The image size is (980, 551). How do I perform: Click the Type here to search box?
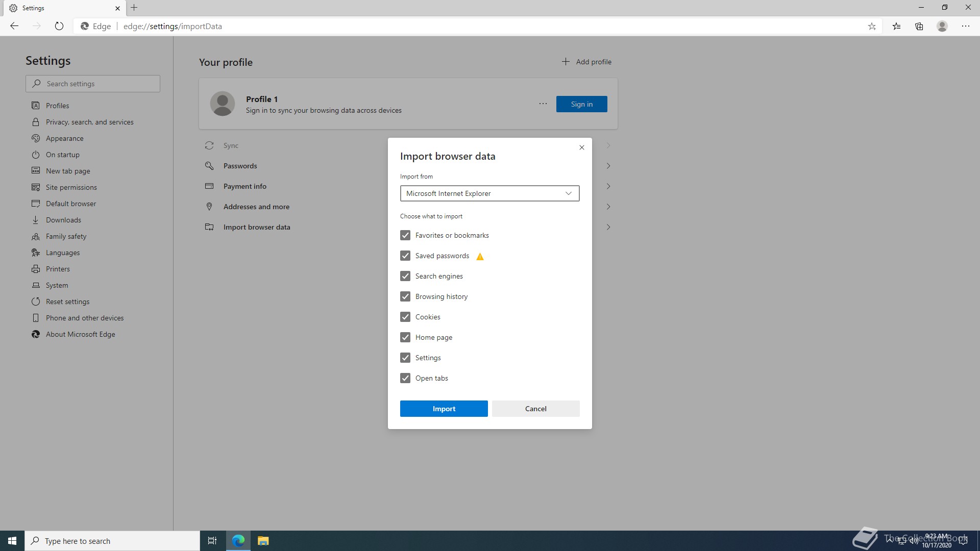112,541
